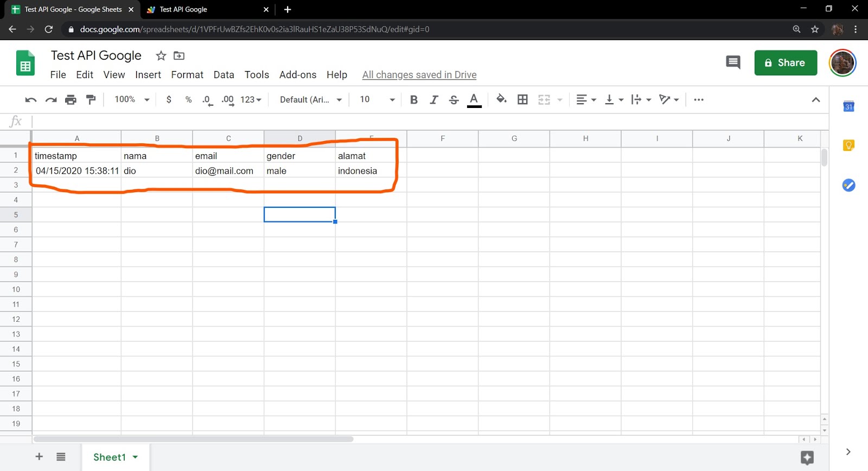Open the Format menu
The height and width of the screenshot is (471, 868).
tap(187, 75)
